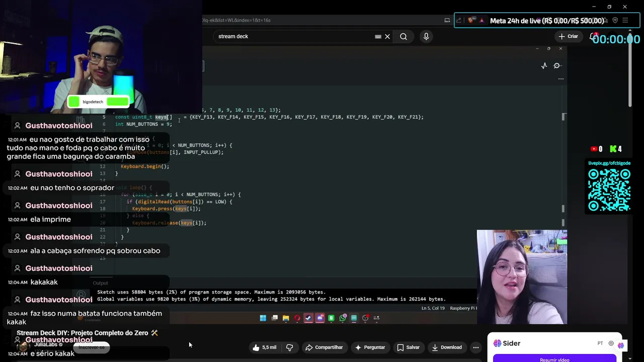Open WhatsApp icon in video taskbar
Viewport: 644px width, 362px height.
pos(343,318)
